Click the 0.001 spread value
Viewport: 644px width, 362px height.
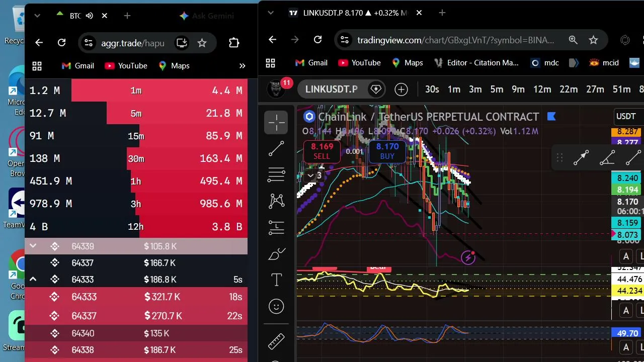point(355,151)
